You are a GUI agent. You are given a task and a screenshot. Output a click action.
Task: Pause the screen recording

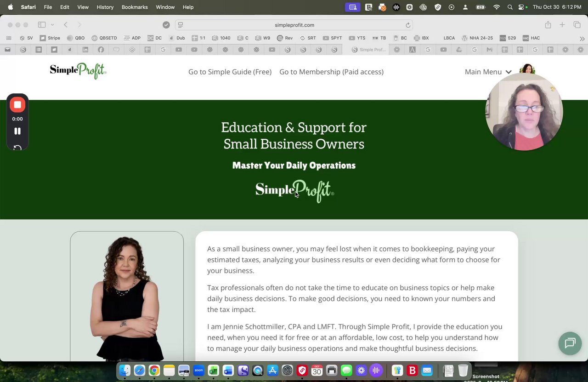point(17,131)
